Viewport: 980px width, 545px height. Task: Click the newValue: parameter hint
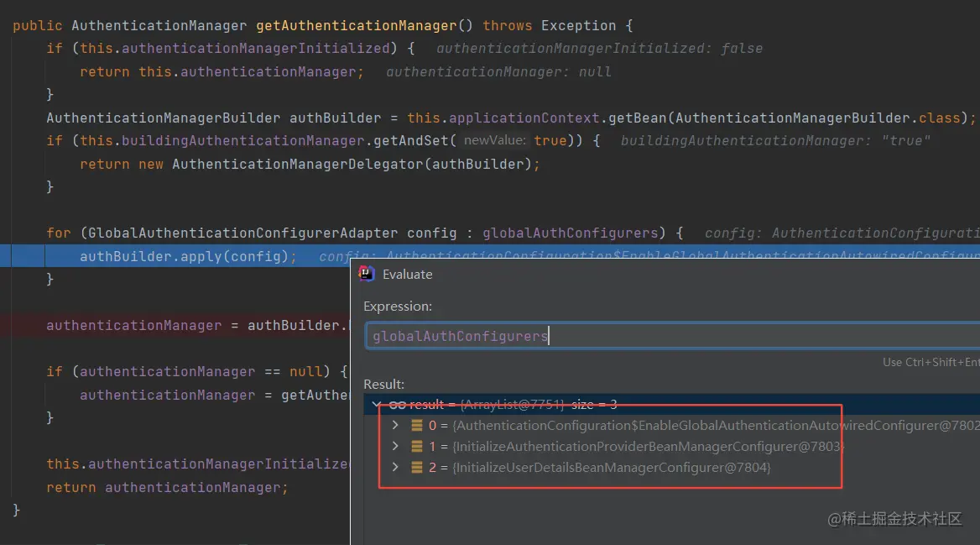coord(494,140)
